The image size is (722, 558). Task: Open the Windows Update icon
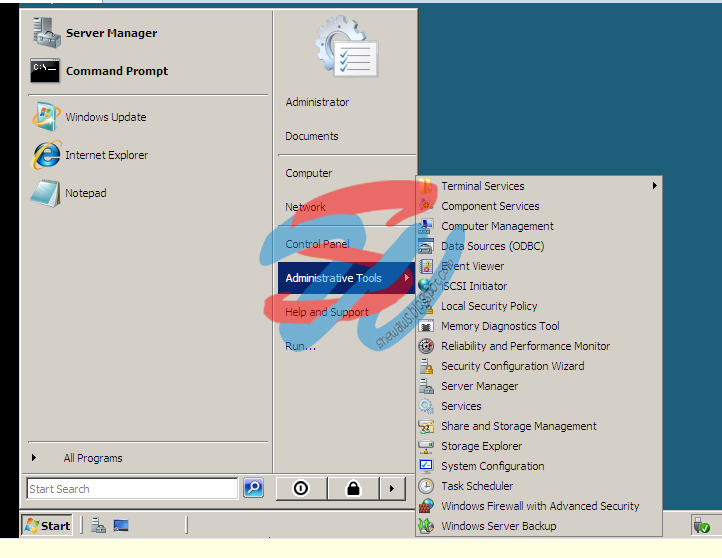(46, 116)
